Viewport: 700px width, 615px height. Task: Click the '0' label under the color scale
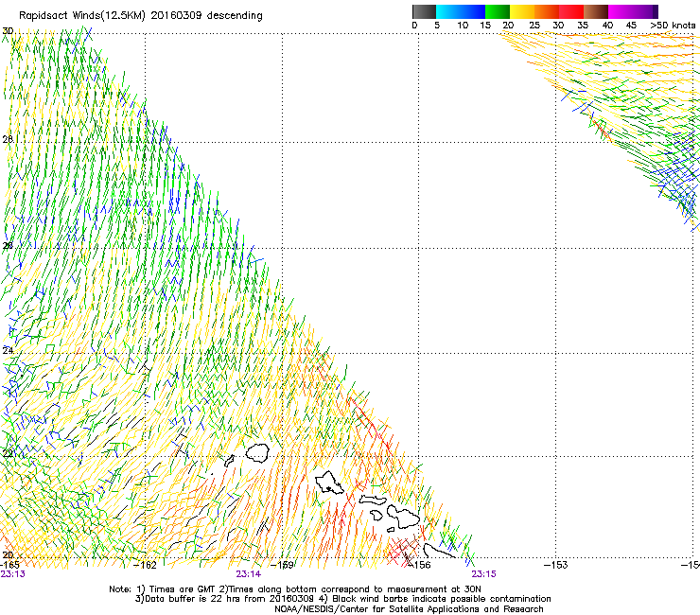pyautogui.click(x=414, y=26)
